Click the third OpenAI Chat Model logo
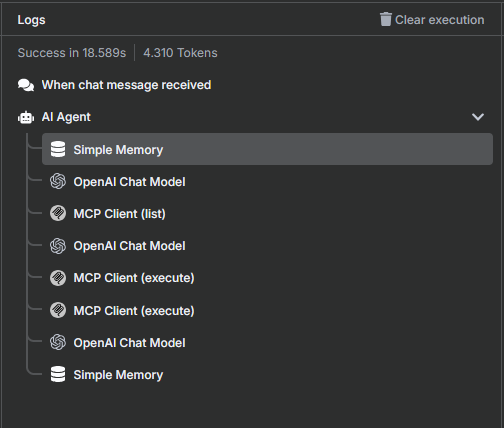The width and height of the screenshot is (504, 428). click(58, 342)
